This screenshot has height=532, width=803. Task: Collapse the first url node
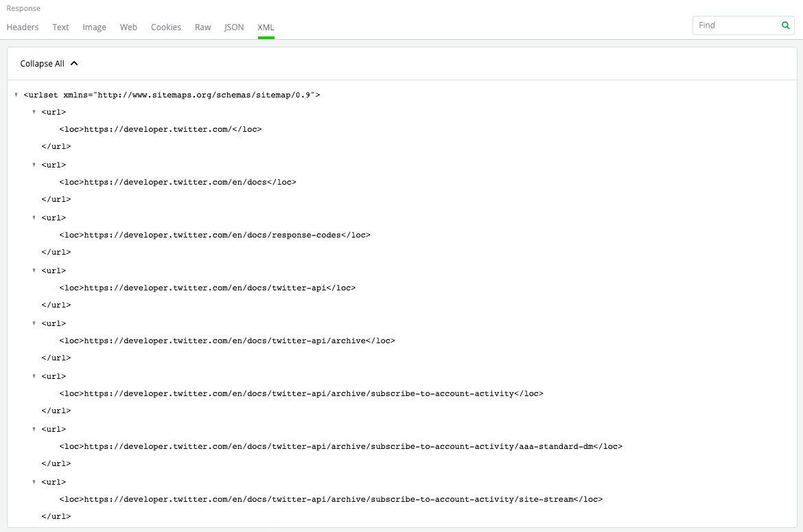(34, 112)
